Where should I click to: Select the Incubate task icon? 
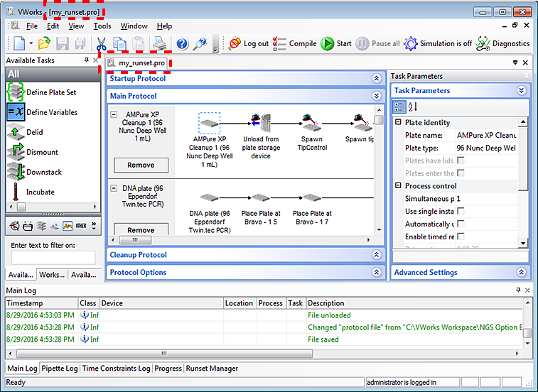click(x=16, y=192)
